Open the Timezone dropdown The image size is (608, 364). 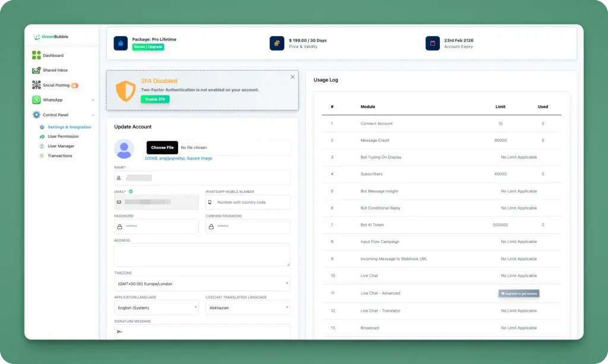[202, 284]
